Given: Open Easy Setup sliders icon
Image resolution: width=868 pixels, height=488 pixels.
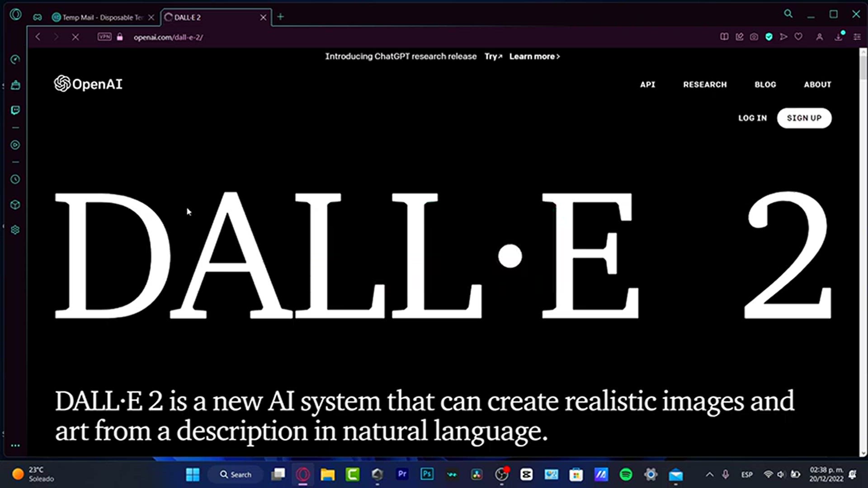Looking at the screenshot, I should [x=857, y=37].
